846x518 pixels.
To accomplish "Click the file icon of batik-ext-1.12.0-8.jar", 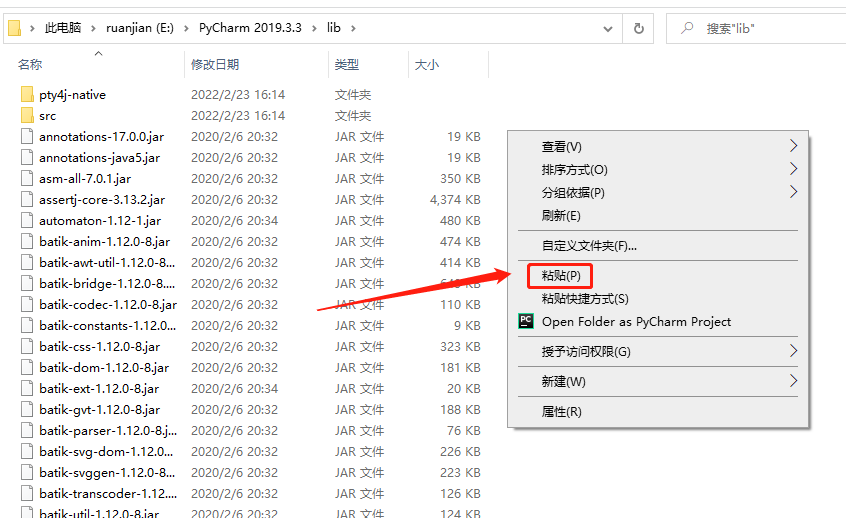I will 27,389.
